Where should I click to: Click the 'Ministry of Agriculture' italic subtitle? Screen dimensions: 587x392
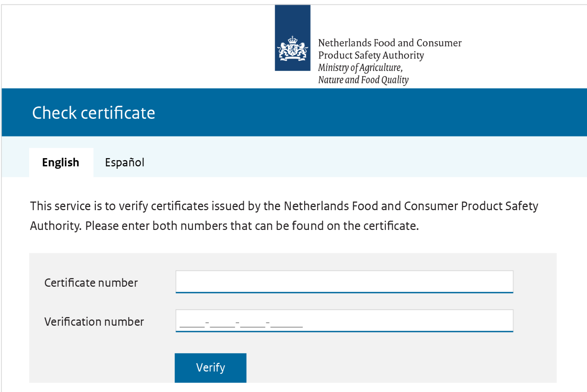click(x=361, y=67)
